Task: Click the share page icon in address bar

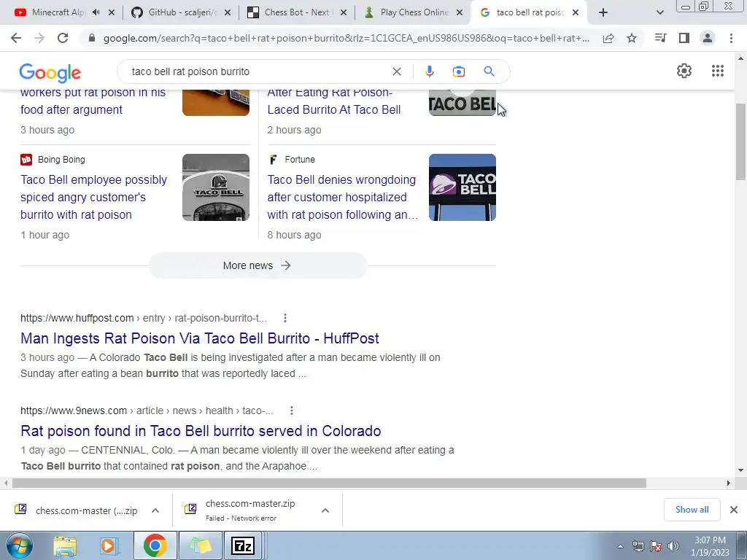Action: (608, 38)
